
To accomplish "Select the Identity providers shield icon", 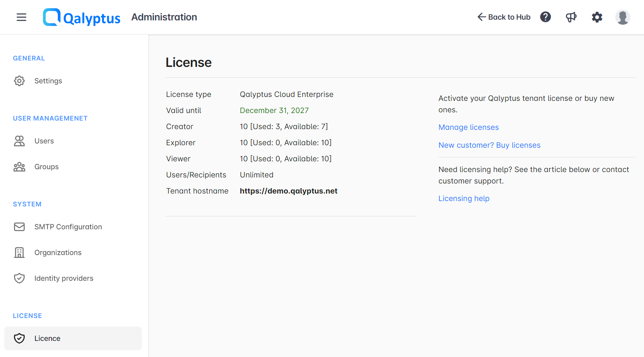I will click(x=19, y=278).
